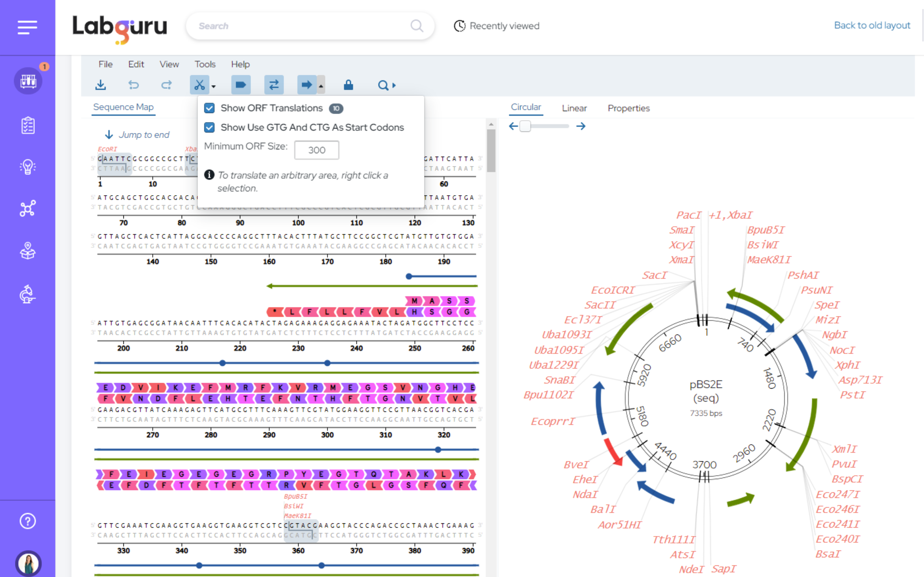Click the Undo icon in the toolbar

(x=133, y=85)
